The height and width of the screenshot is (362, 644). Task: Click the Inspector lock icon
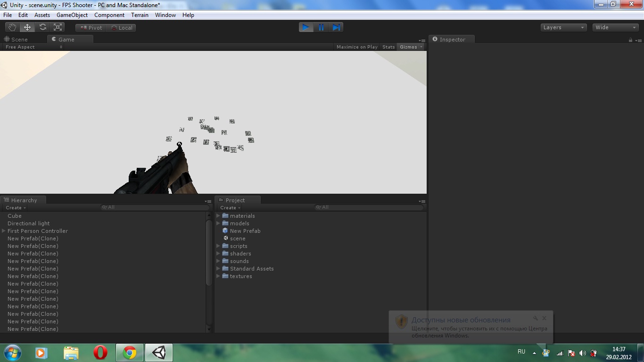(x=630, y=40)
